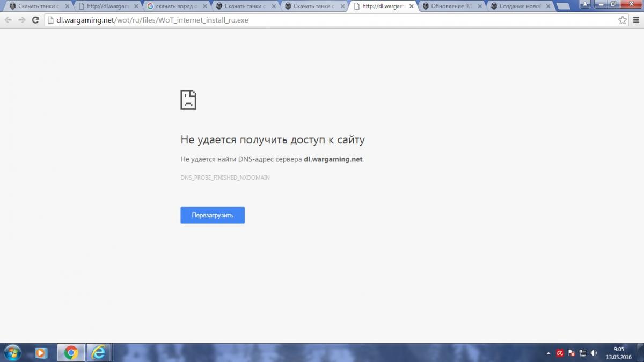Image resolution: width=644 pixels, height=362 pixels.
Task: Open Windows Media Player from the taskbar
Action: point(41,352)
